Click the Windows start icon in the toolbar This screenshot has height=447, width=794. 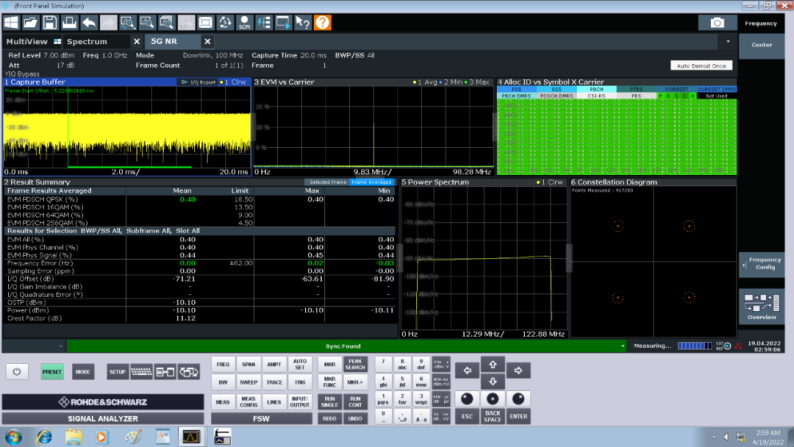[x=12, y=21]
